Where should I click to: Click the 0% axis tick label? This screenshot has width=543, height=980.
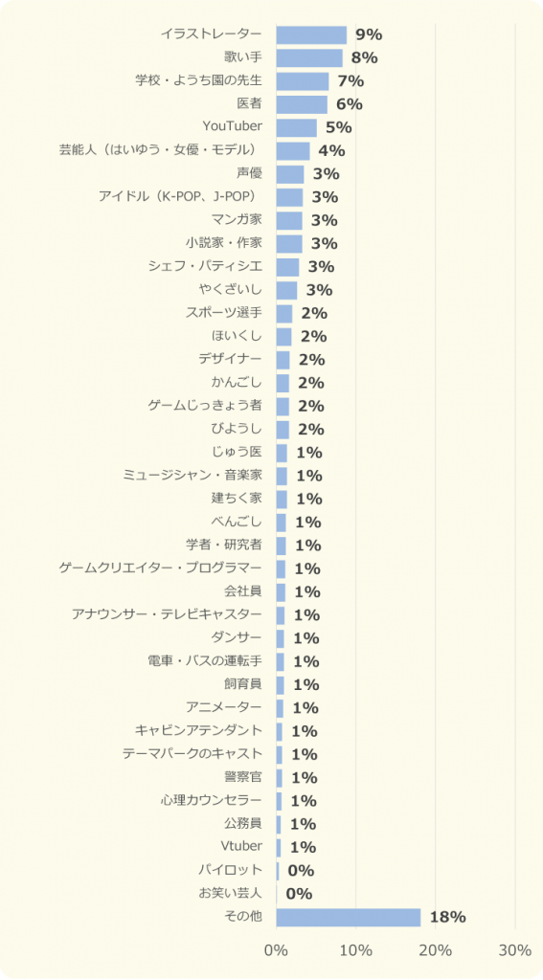click(x=277, y=950)
